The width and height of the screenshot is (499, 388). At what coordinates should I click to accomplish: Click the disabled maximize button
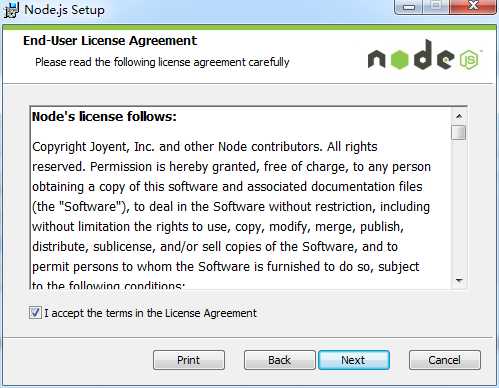436,7
